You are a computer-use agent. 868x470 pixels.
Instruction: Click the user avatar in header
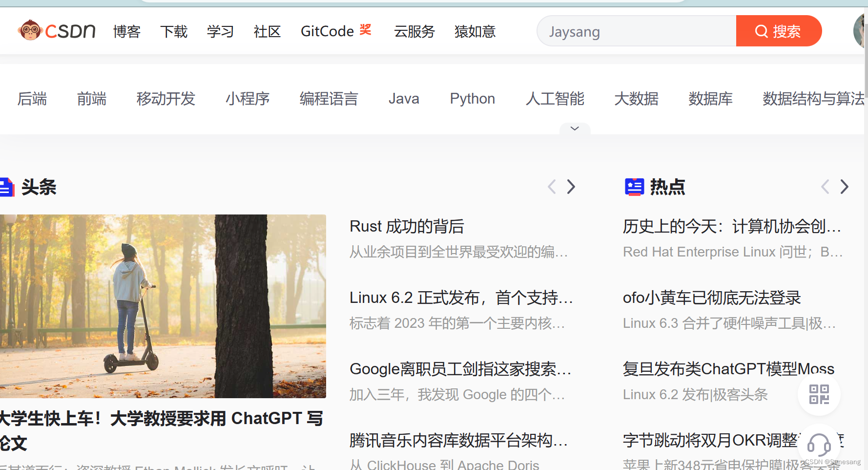click(x=859, y=31)
